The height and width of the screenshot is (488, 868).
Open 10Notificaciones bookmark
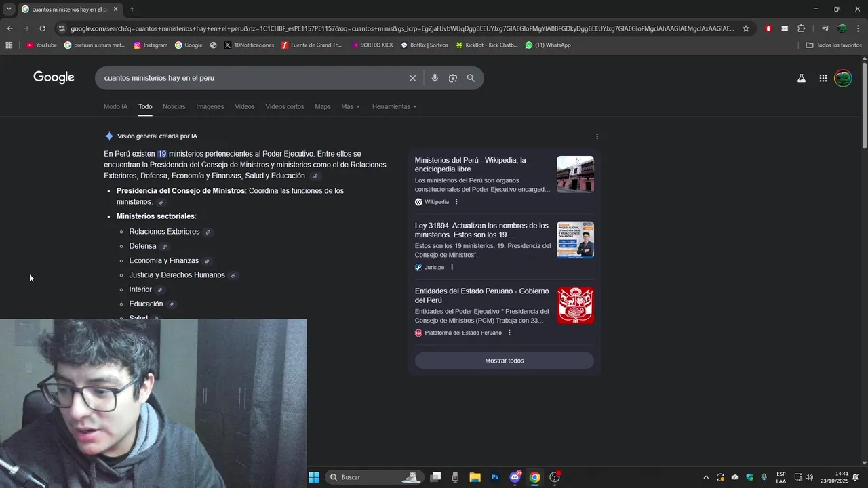[249, 45]
